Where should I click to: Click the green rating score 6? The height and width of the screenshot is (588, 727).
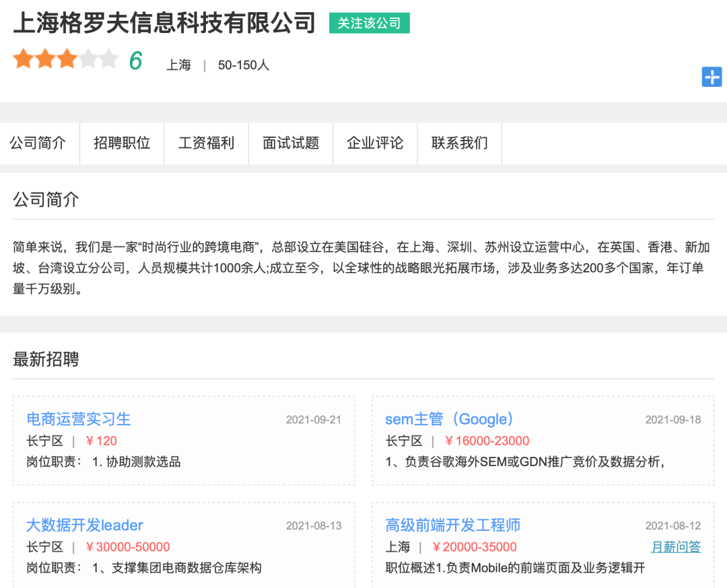135,61
